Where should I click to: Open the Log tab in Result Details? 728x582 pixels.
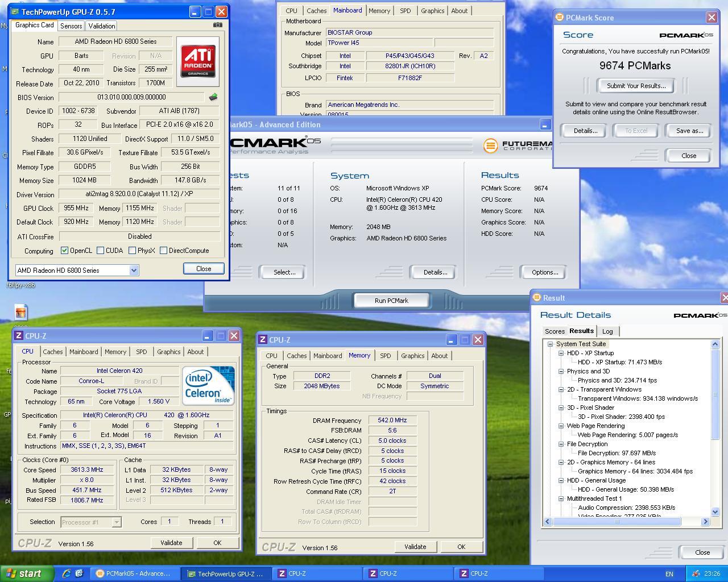click(607, 331)
